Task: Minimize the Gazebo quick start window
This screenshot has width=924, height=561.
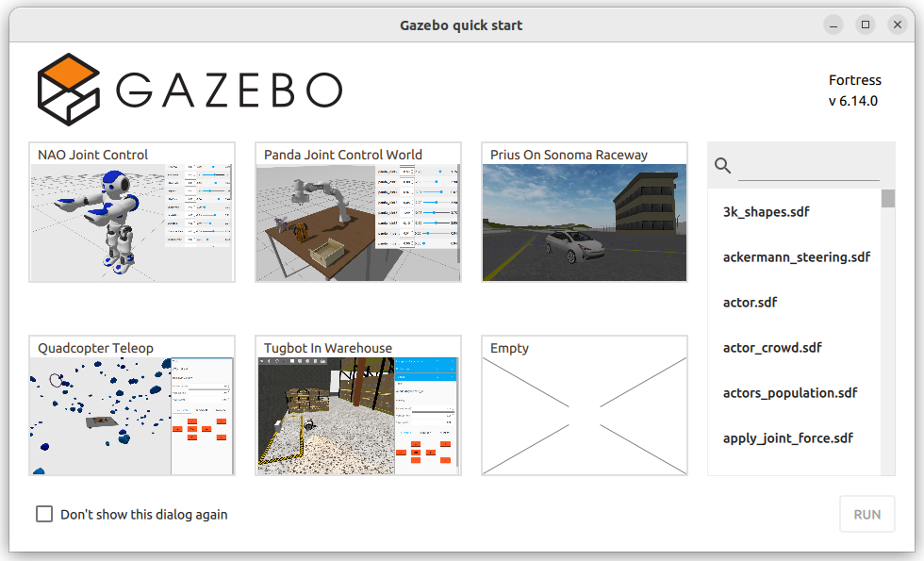Action: (x=833, y=25)
